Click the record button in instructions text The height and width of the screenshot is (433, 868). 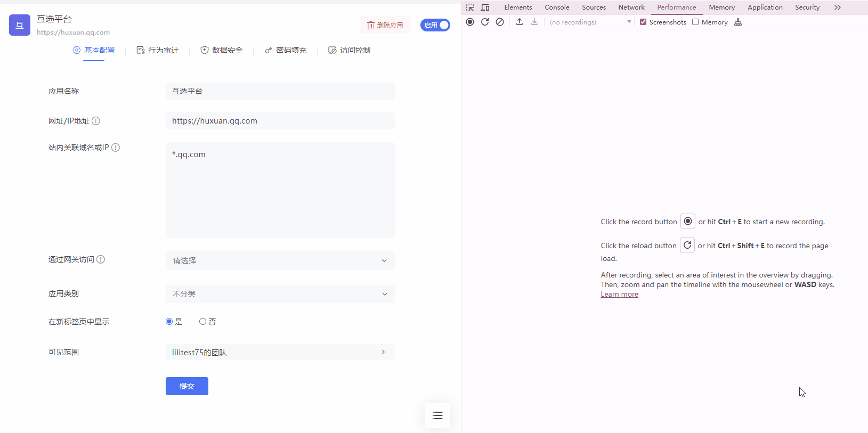688,221
